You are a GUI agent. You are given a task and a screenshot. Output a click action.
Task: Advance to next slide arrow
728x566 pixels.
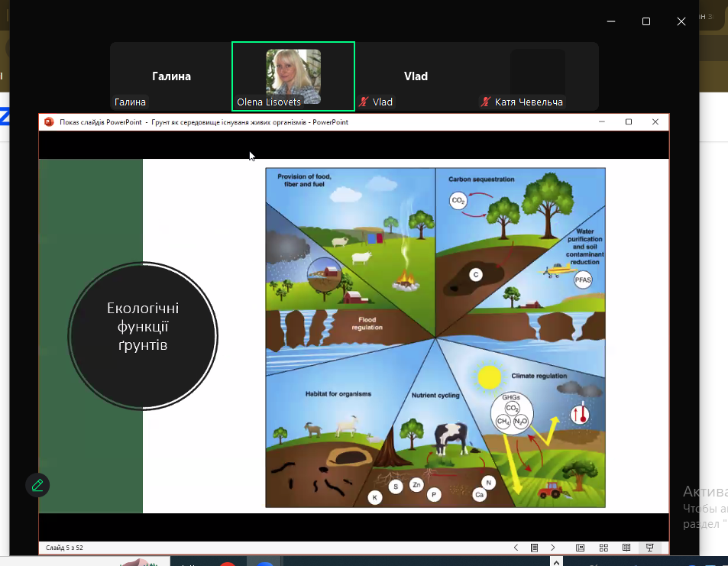click(x=553, y=548)
